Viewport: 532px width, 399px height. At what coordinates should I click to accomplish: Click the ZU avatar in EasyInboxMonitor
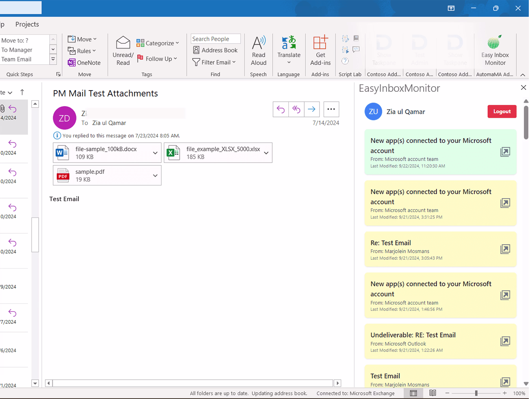374,111
